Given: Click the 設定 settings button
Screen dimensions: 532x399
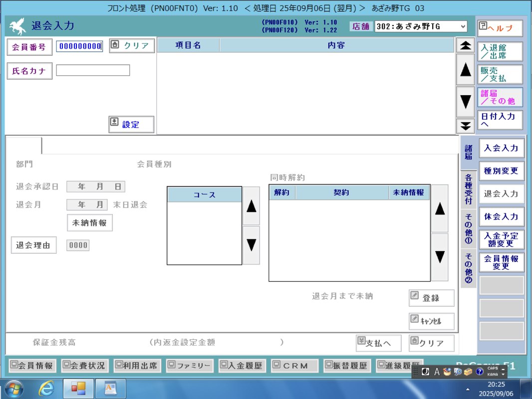Looking at the screenshot, I should click(x=131, y=124).
